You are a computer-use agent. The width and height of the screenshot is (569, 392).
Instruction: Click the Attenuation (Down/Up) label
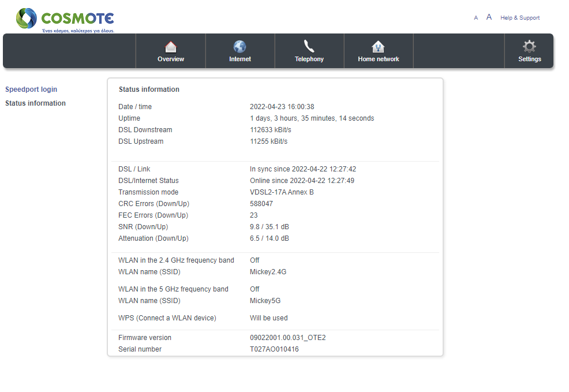click(x=154, y=239)
